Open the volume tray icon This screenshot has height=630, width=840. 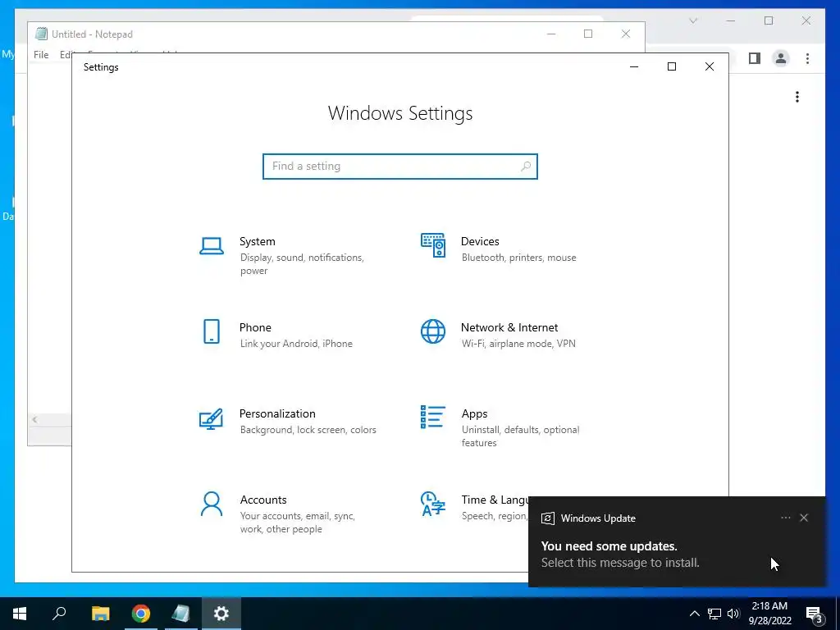[733, 614]
